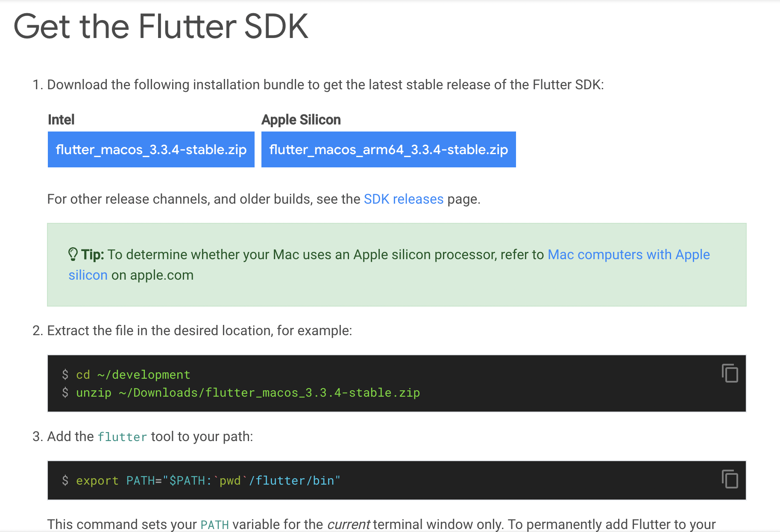Click the 'Intel' label

pos(61,120)
